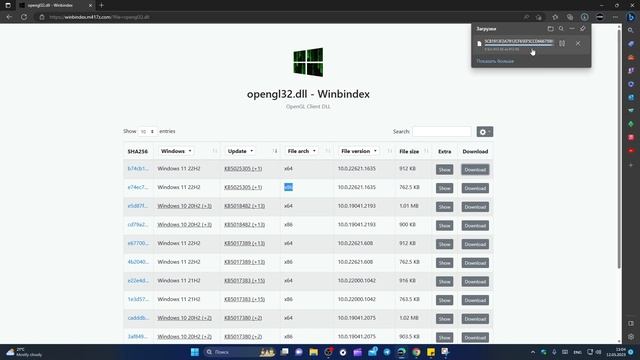The height and width of the screenshot is (360, 640).
Task: Pin the downloads panel
Action: click(583, 29)
